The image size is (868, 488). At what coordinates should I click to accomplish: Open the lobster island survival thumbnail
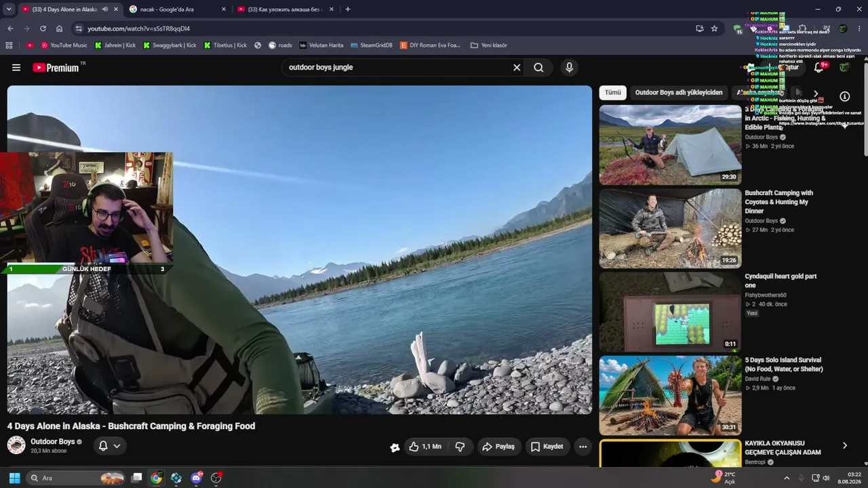point(670,396)
